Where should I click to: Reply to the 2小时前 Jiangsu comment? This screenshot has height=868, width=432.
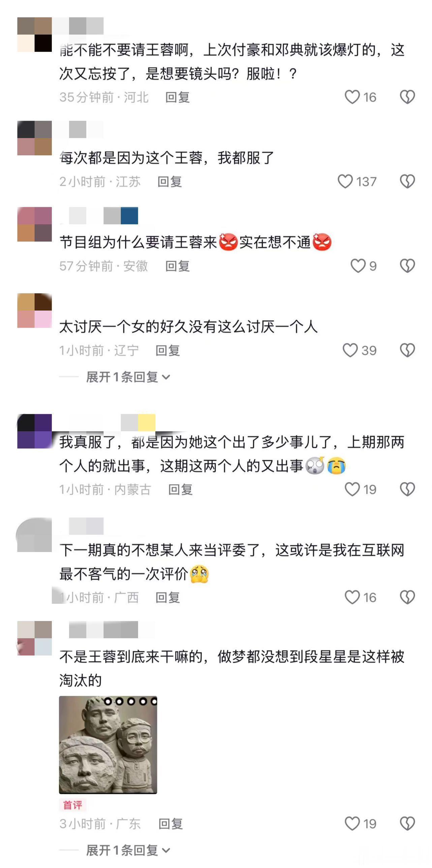click(x=170, y=182)
